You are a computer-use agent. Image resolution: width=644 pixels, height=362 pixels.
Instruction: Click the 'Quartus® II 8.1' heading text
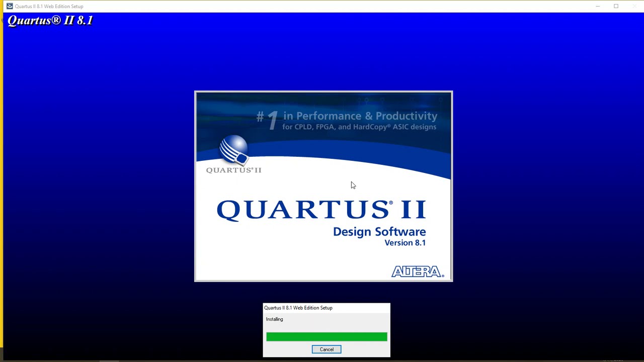tap(50, 21)
